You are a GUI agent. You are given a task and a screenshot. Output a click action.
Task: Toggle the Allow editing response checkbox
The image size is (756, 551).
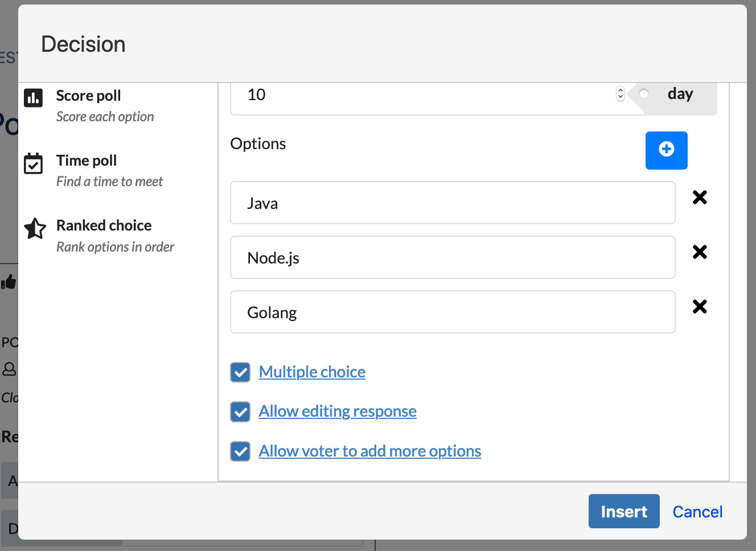click(240, 412)
